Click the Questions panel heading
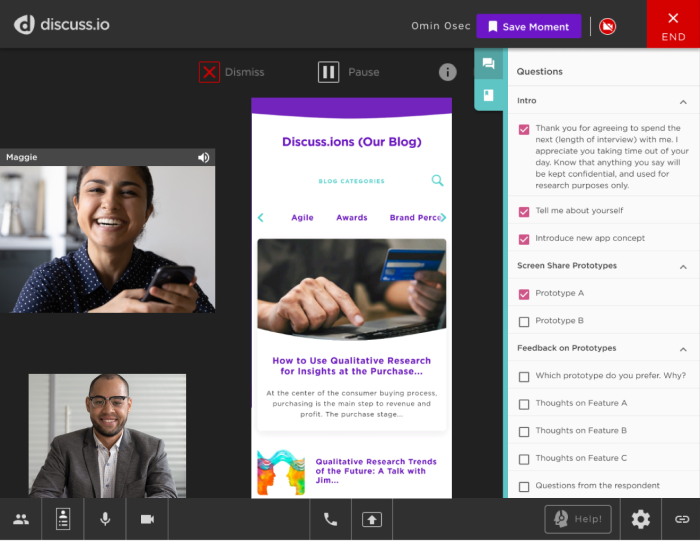700x541 pixels. [539, 72]
